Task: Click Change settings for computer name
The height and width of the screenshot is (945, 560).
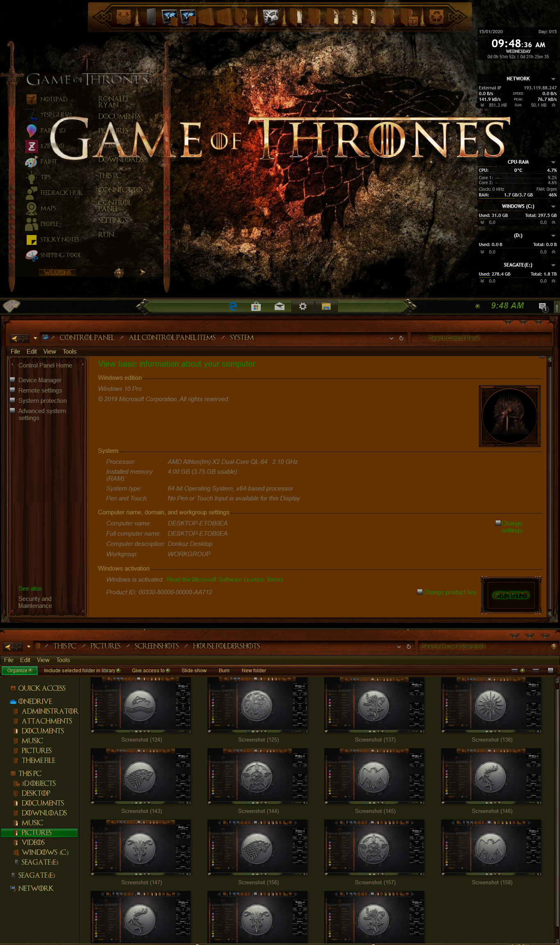Action: 512,527
